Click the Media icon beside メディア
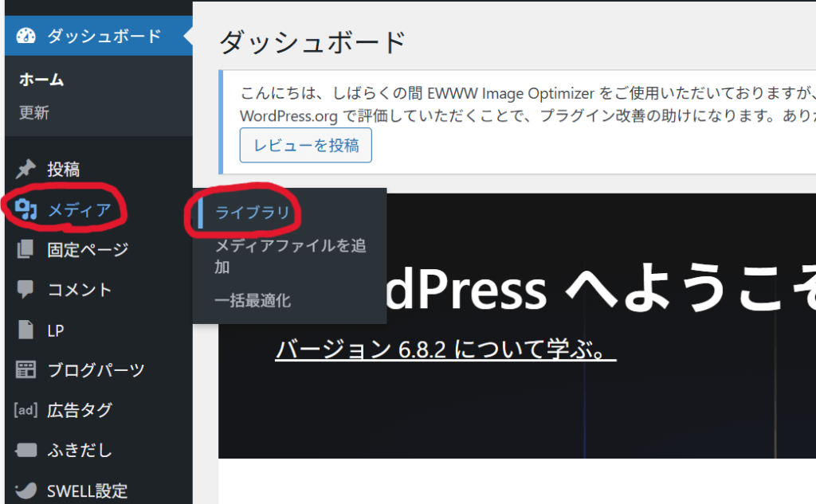Image resolution: width=816 pixels, height=504 pixels. click(x=26, y=209)
